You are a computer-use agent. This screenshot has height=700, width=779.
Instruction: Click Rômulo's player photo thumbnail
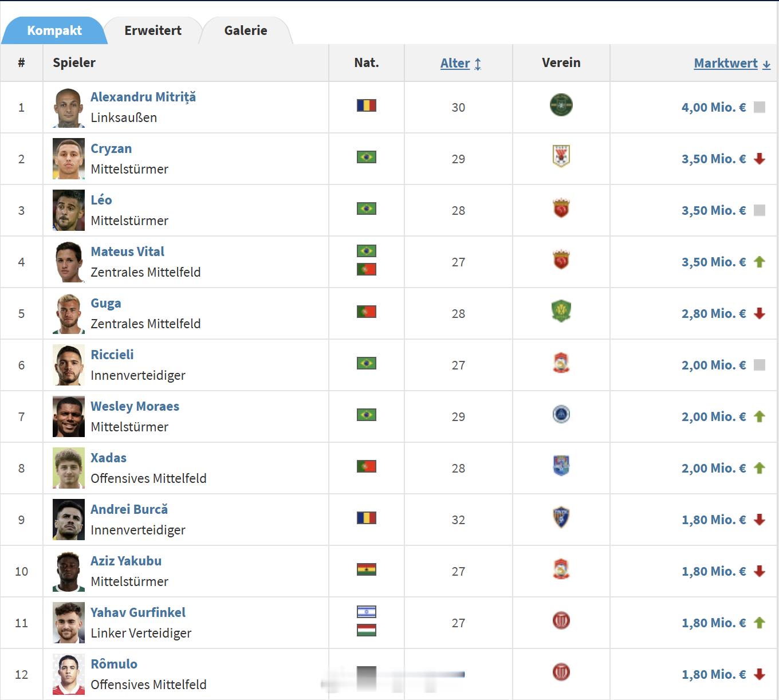coord(69,674)
